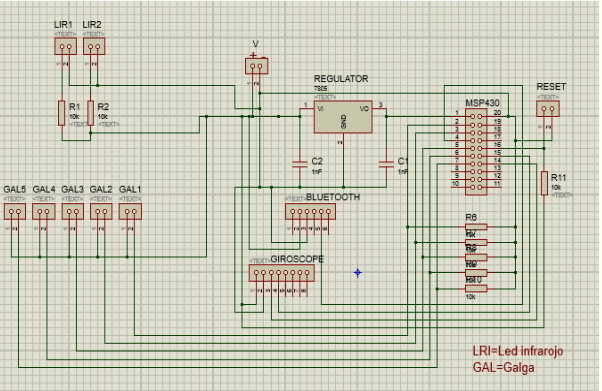Click resistor R6 symbol
This screenshot has height=391, width=602.
coord(476,227)
